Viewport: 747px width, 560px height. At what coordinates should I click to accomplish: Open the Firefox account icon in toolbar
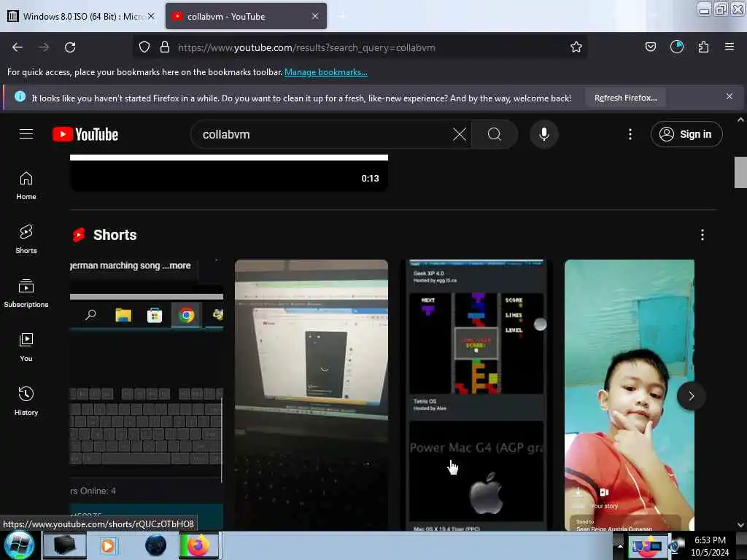coord(676,47)
